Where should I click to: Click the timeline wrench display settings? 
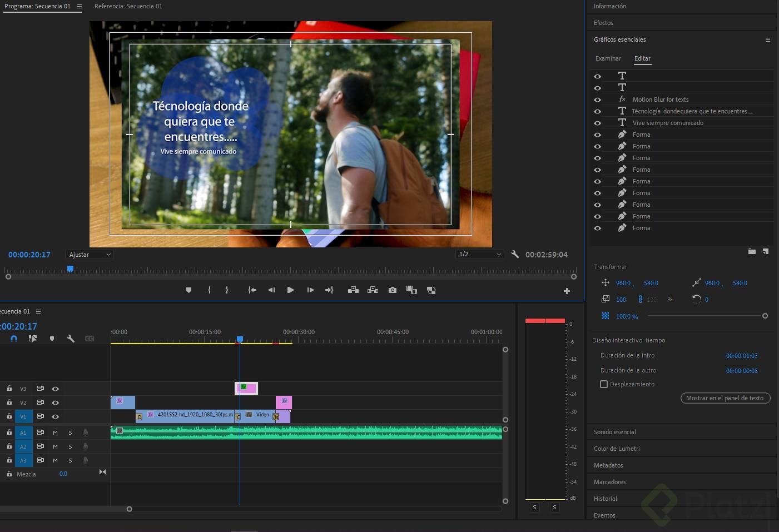pyautogui.click(x=71, y=339)
